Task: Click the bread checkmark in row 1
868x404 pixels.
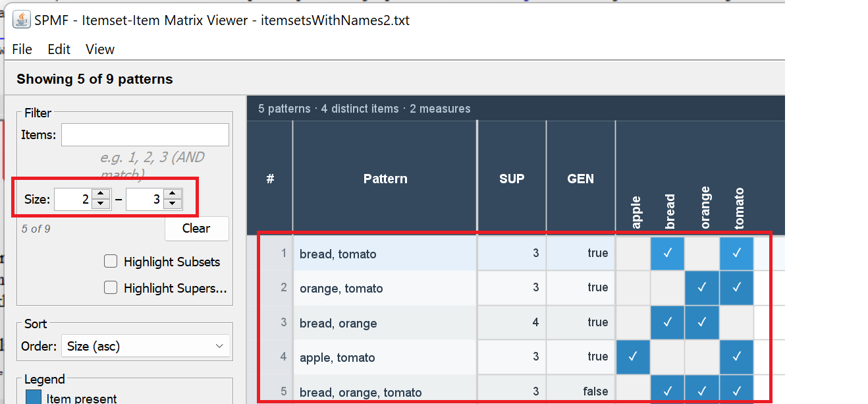Action: [667, 253]
